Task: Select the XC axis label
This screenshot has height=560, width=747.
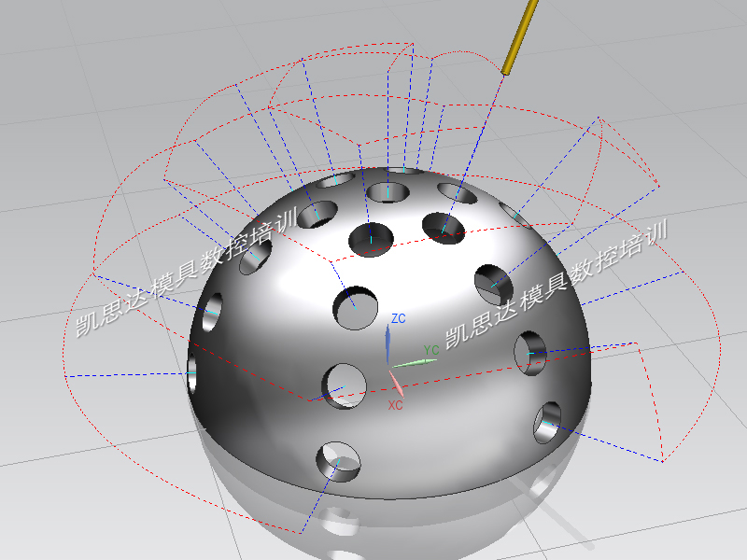Action: pos(395,406)
